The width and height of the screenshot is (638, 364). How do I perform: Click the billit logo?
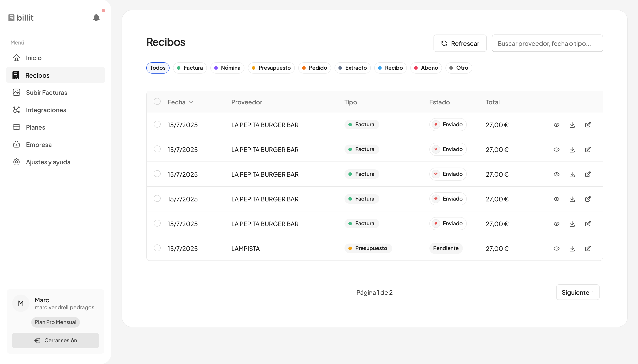click(x=21, y=18)
